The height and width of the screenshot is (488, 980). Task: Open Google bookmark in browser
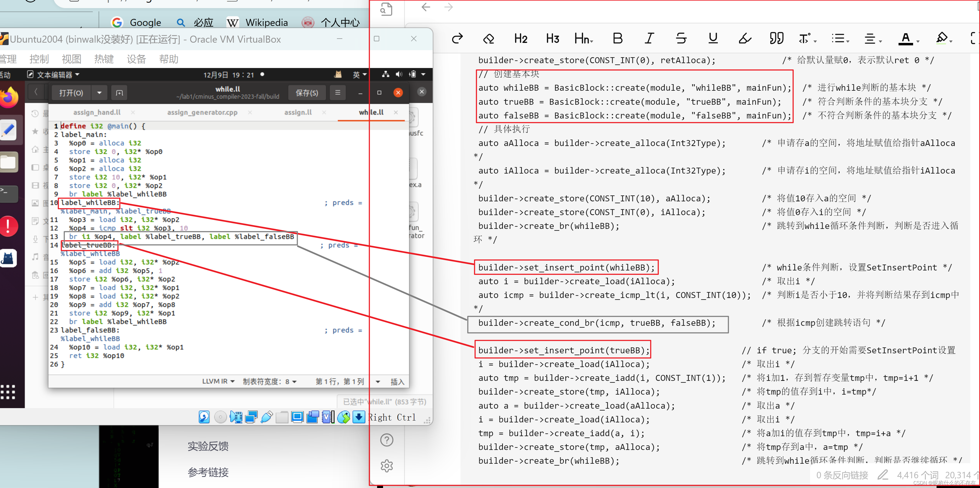coord(136,22)
